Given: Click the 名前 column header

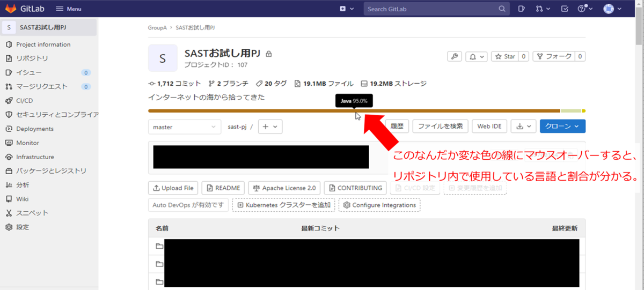Looking at the screenshot, I should (x=162, y=228).
